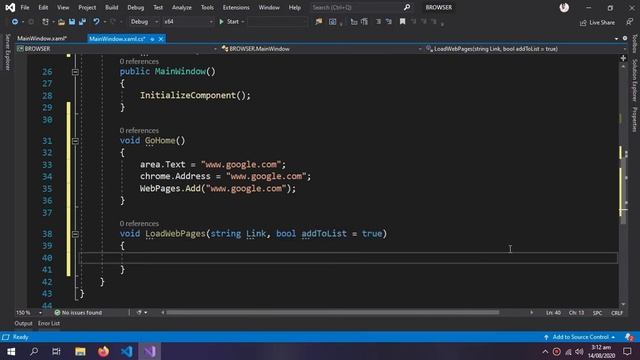640x360 pixels.
Task: Click the New Project toolbar icon
Action: click(45, 22)
